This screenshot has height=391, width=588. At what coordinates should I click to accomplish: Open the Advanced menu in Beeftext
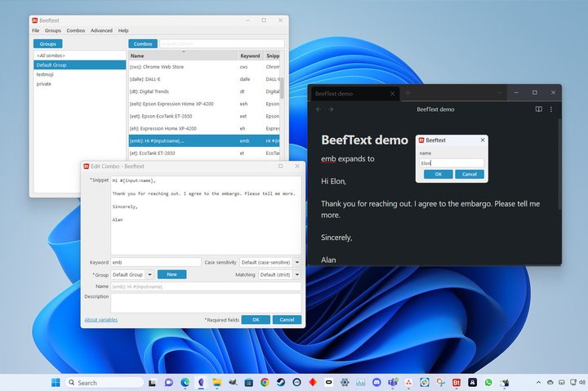[x=101, y=30]
